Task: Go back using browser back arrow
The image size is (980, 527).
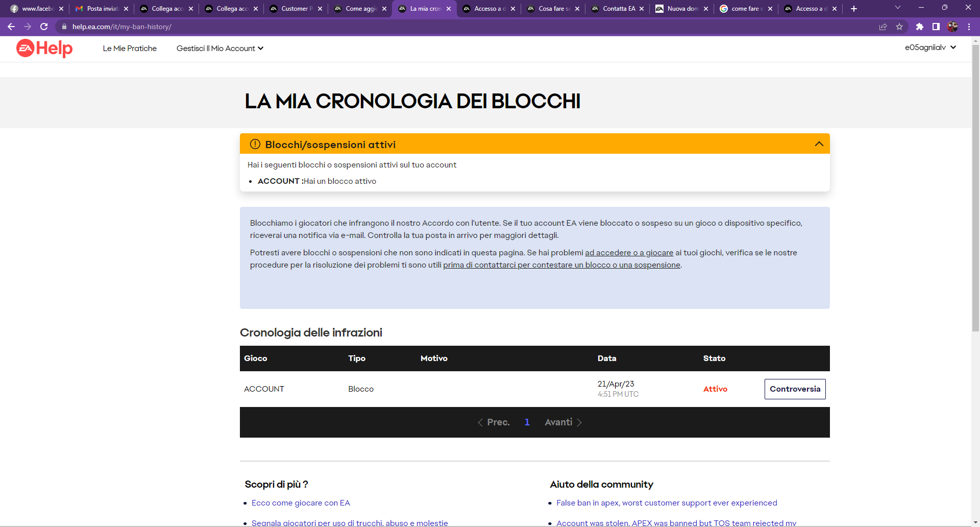Action: pos(11,27)
